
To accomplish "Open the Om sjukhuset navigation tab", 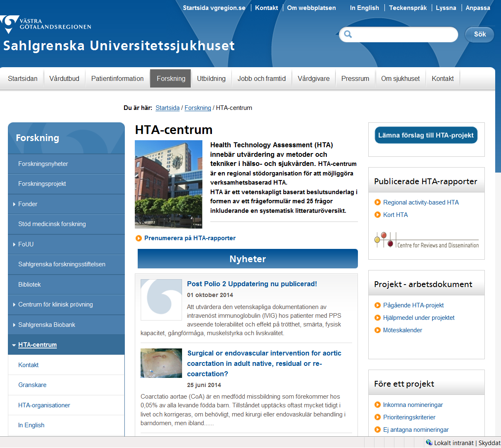I will click(401, 78).
